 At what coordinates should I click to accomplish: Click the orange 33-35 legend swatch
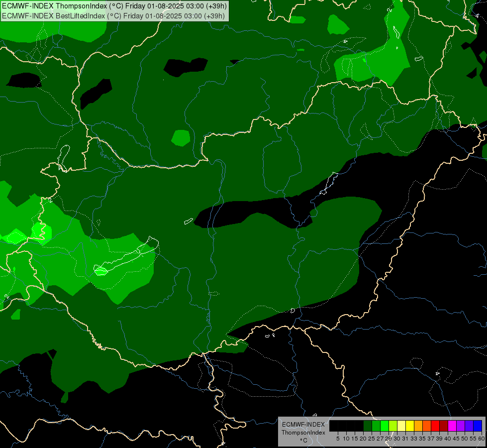click(418, 426)
